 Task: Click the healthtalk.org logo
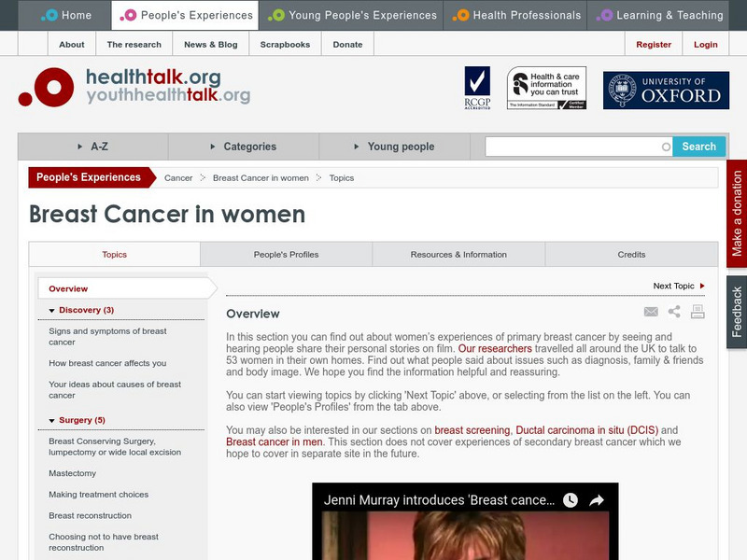click(134, 85)
